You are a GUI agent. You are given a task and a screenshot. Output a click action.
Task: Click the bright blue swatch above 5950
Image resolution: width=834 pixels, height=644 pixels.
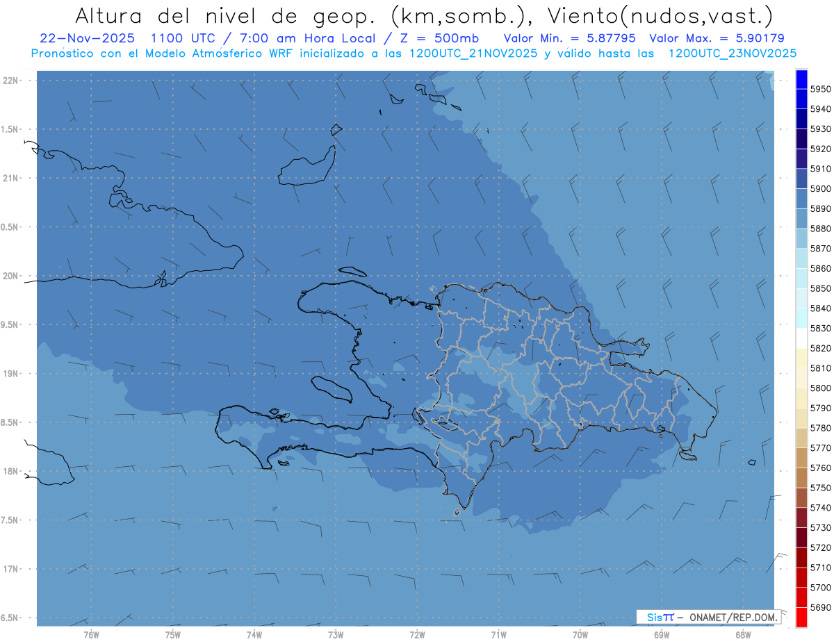[x=801, y=79]
